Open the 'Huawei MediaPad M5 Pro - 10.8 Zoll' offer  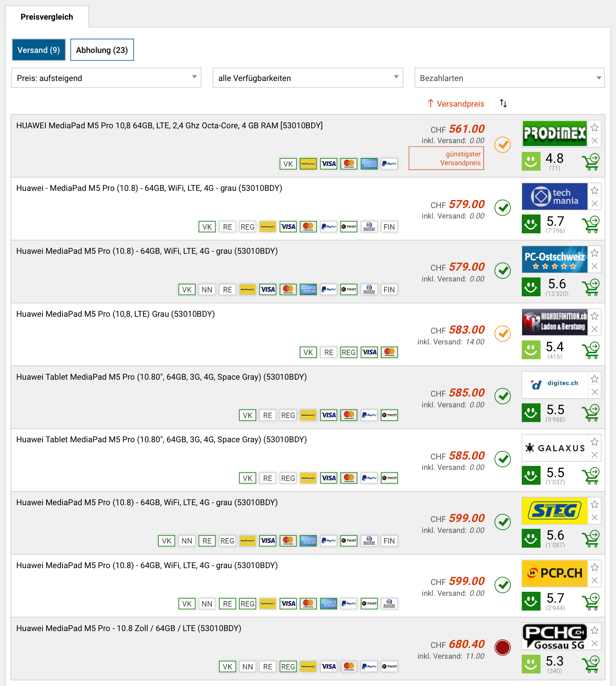[x=129, y=628]
